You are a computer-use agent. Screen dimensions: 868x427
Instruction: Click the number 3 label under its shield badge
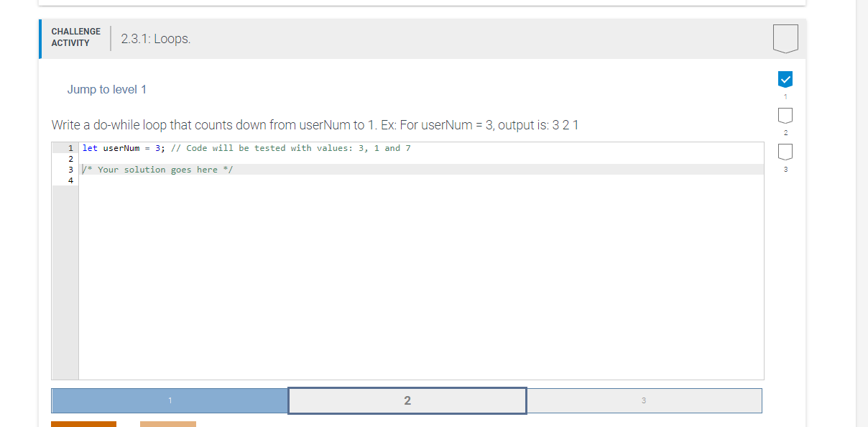point(785,167)
